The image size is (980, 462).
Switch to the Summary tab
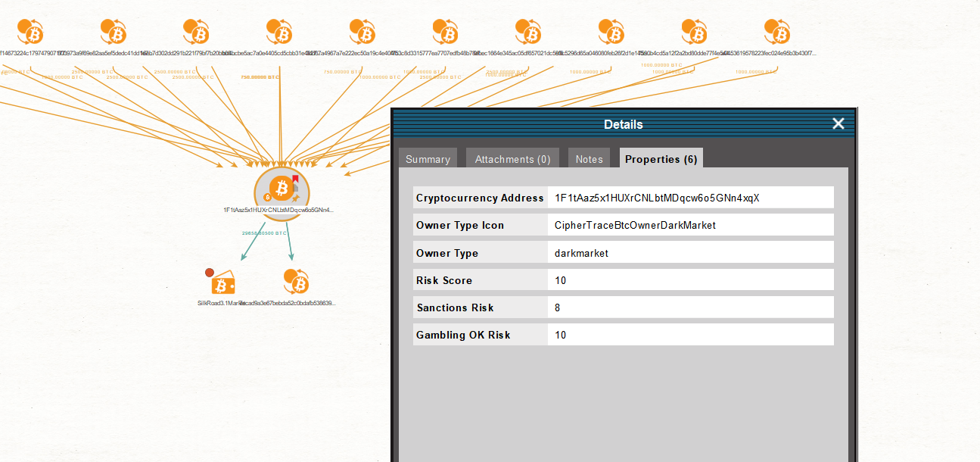(x=428, y=158)
